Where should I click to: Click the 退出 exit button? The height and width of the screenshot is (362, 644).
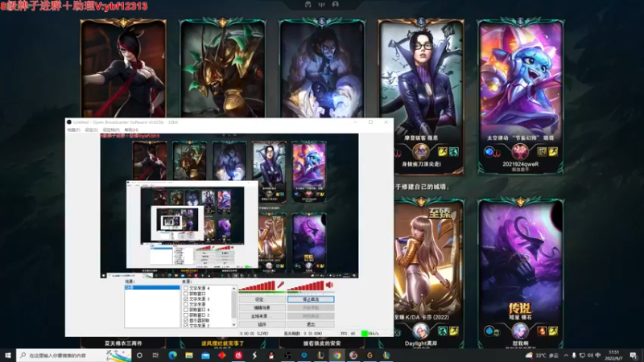point(311,324)
